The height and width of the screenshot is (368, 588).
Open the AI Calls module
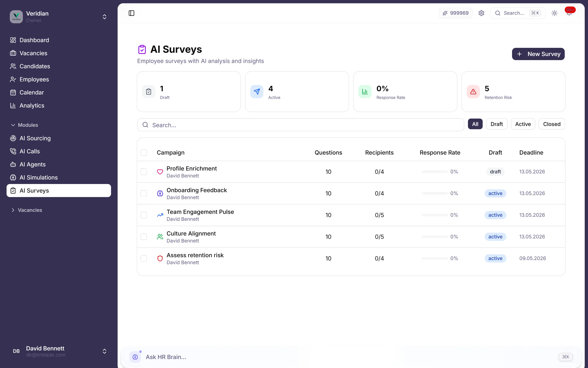(59, 151)
